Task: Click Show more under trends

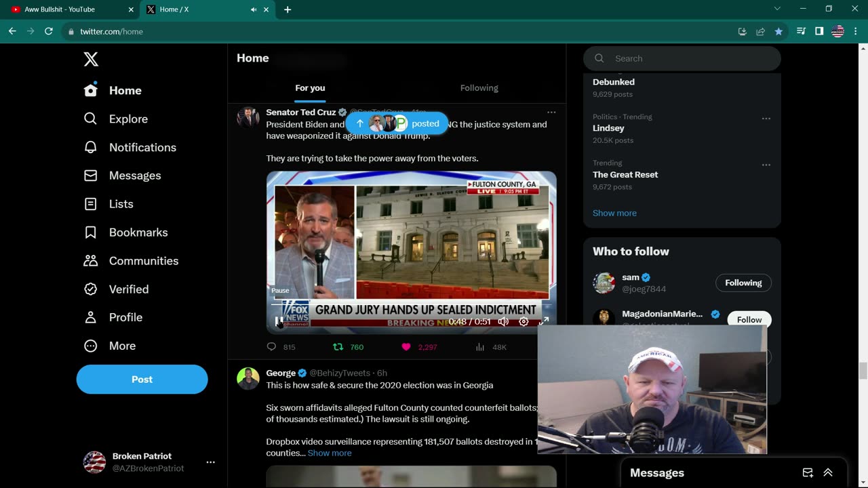Action: (x=614, y=213)
